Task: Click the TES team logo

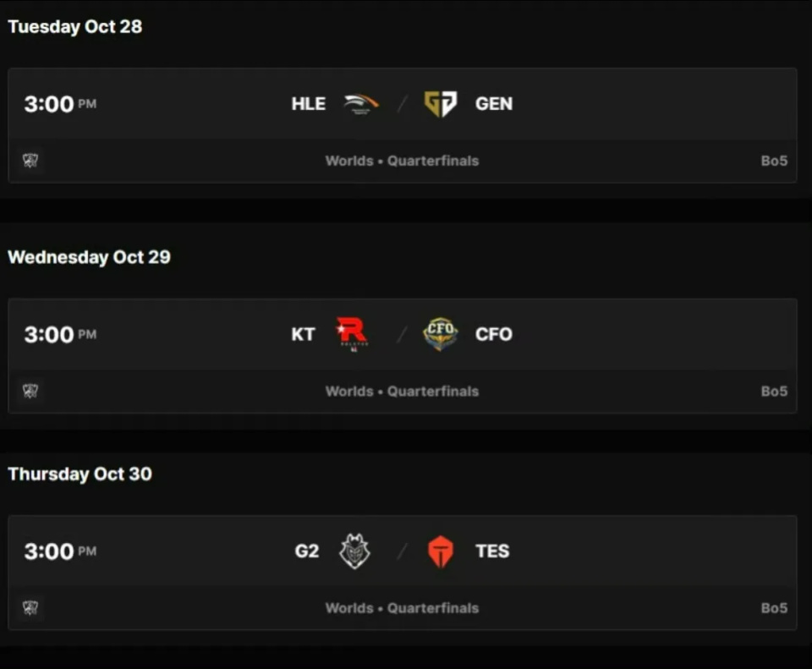Action: (440, 551)
